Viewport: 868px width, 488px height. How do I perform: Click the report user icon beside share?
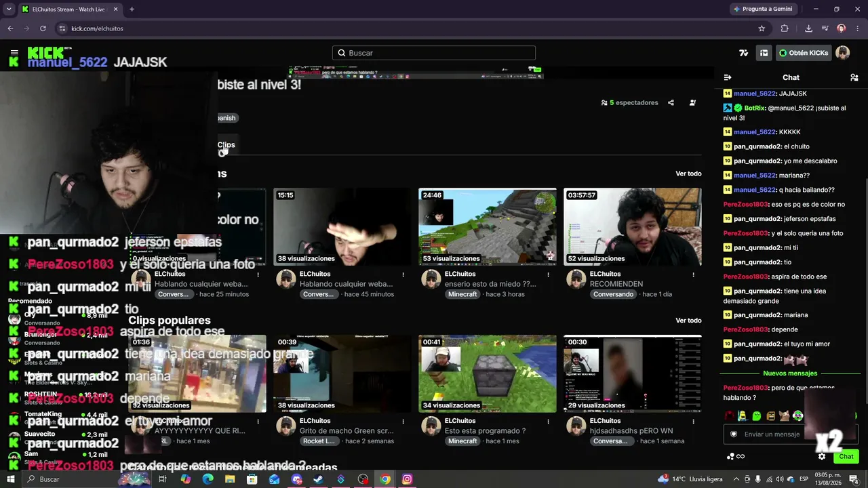(692, 103)
